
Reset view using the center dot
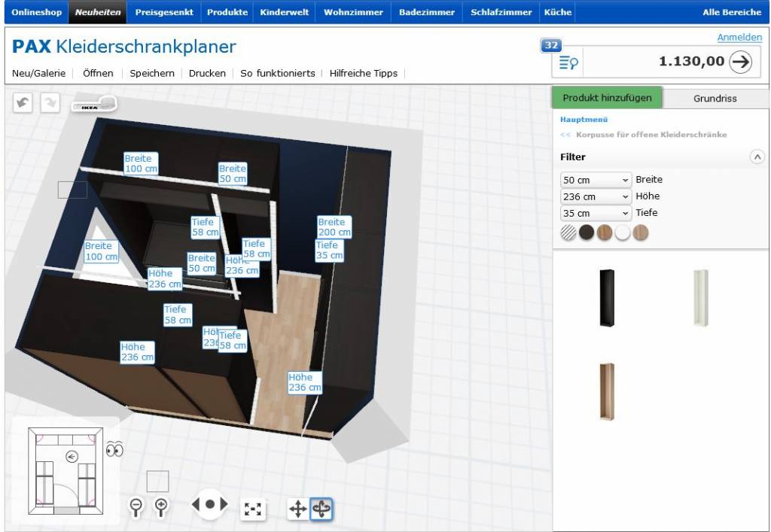(210, 504)
